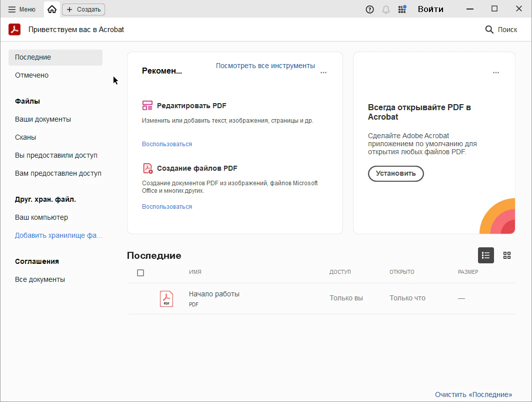Click the Создать button

point(83,9)
